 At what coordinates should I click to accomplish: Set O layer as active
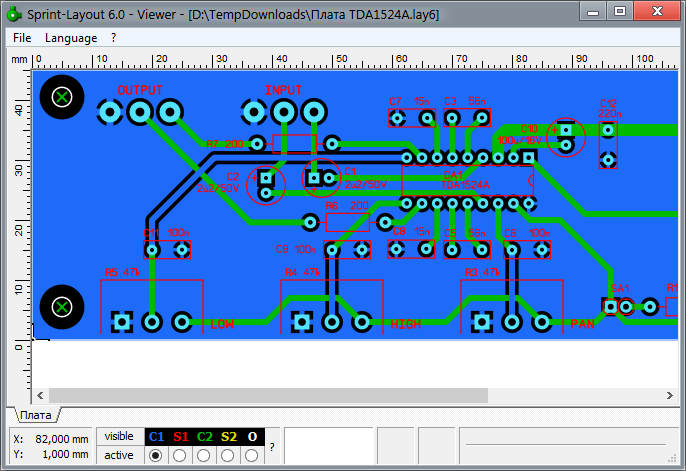(x=252, y=456)
